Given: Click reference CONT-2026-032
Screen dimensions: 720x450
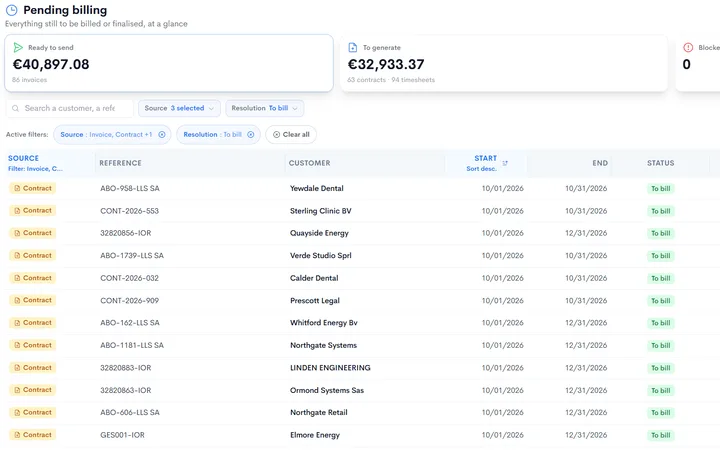Looking at the screenshot, I should coord(129,278).
